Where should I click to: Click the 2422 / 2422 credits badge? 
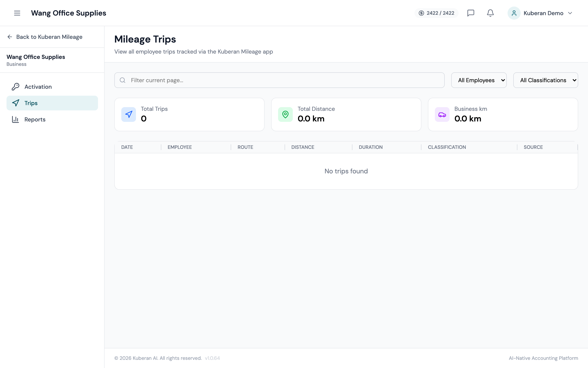tap(436, 13)
